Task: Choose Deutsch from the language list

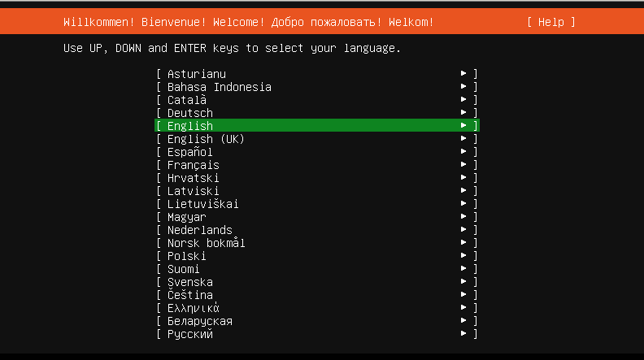Action: [190, 113]
